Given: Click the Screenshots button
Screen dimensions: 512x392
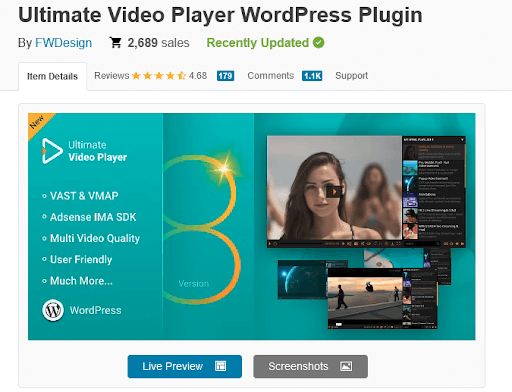Looking at the screenshot, I should pyautogui.click(x=310, y=366).
